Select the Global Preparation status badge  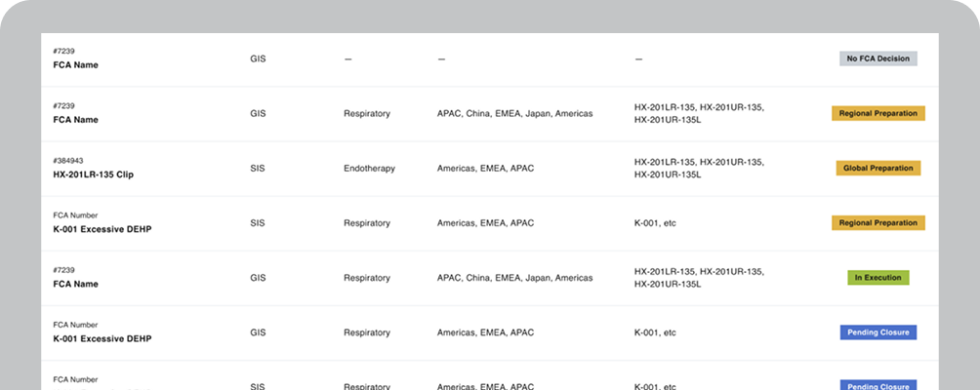coord(878,168)
